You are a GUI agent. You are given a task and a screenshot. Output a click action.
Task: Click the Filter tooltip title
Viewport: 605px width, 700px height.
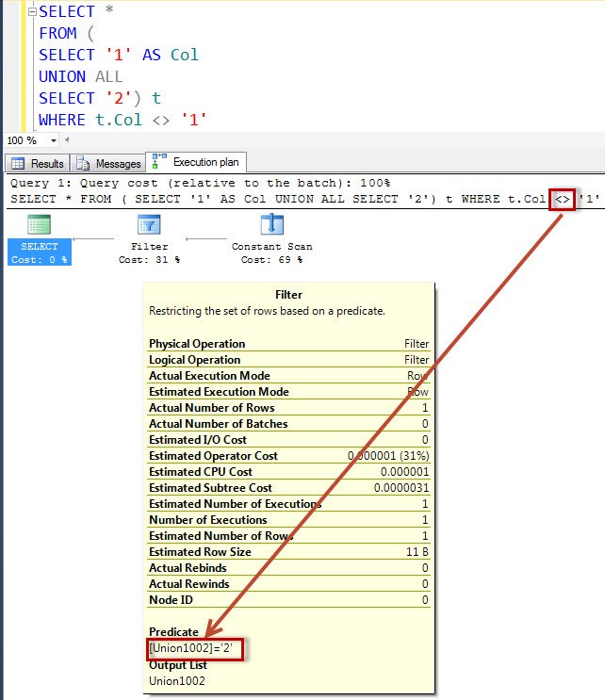[289, 295]
